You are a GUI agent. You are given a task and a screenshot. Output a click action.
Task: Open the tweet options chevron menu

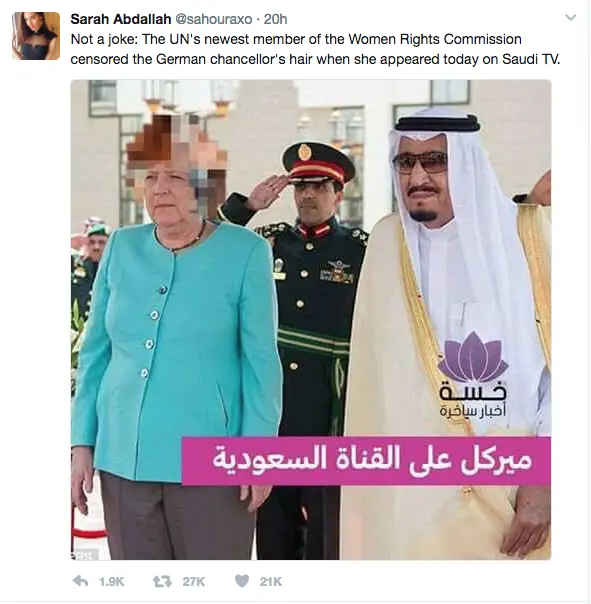point(570,18)
